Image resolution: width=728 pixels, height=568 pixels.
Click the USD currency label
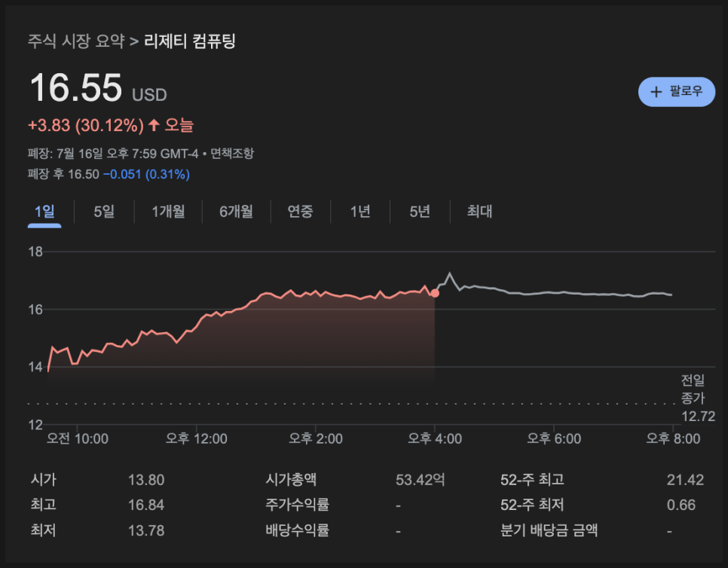click(x=149, y=95)
